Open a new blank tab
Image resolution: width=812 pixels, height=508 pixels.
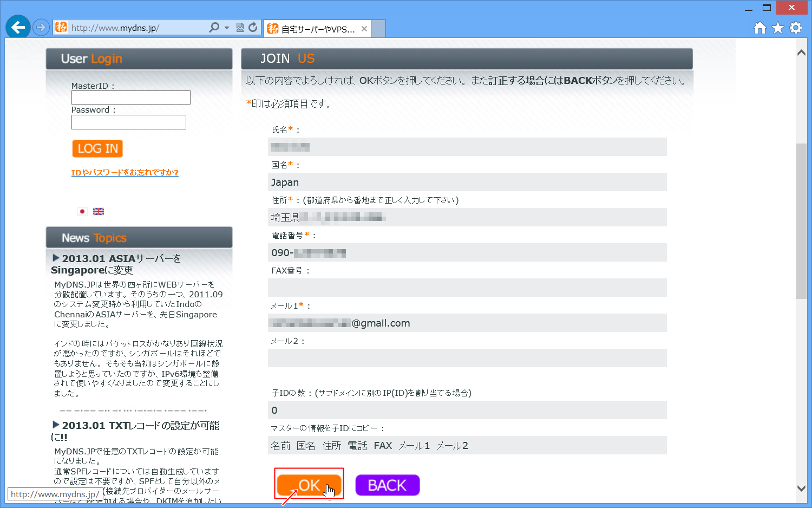[x=378, y=29]
